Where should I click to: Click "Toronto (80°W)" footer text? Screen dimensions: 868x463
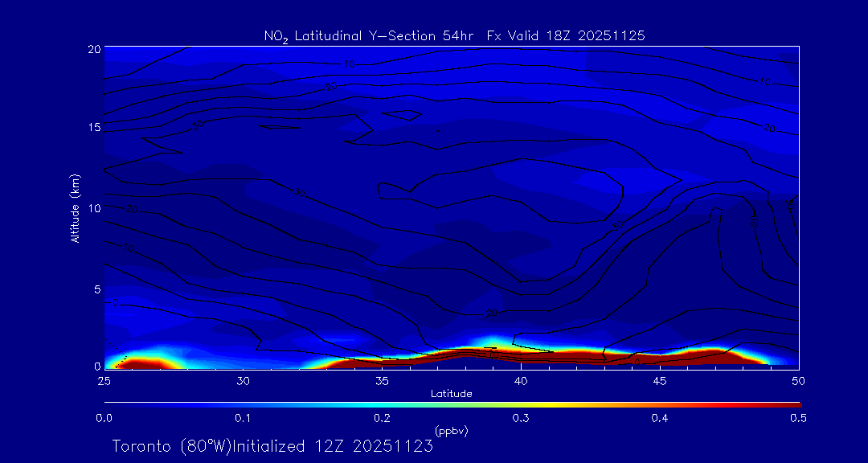pyautogui.click(x=171, y=446)
